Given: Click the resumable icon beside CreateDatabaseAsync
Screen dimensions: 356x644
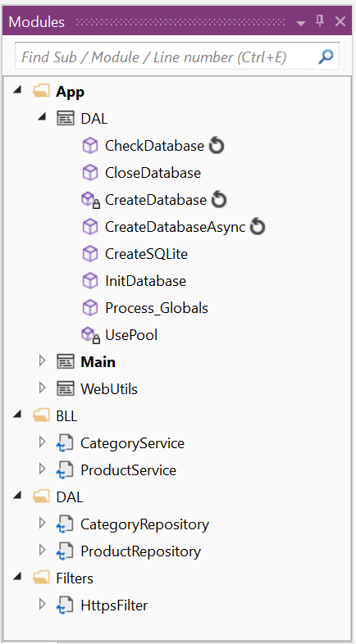Looking at the screenshot, I should pyautogui.click(x=258, y=227).
